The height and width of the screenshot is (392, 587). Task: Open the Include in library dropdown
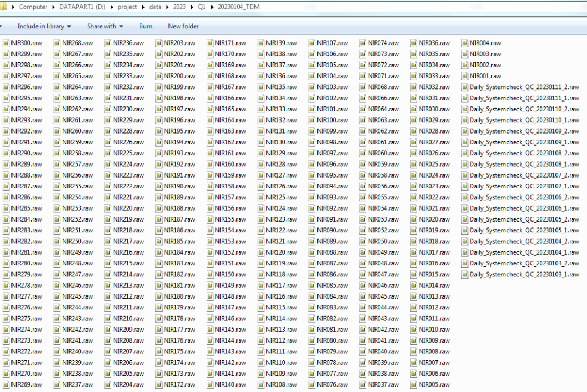click(44, 26)
